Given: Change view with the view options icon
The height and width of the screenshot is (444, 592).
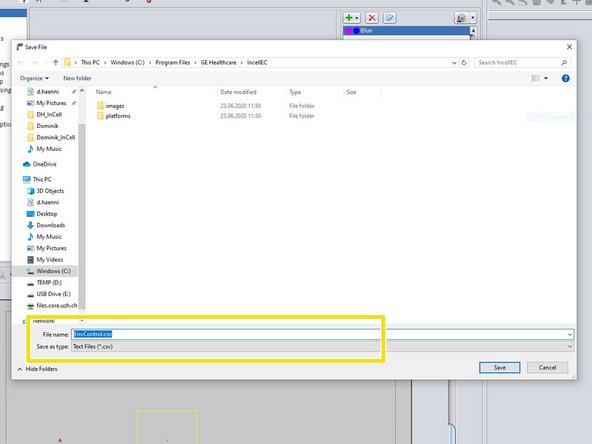Looking at the screenshot, I should click(x=535, y=78).
